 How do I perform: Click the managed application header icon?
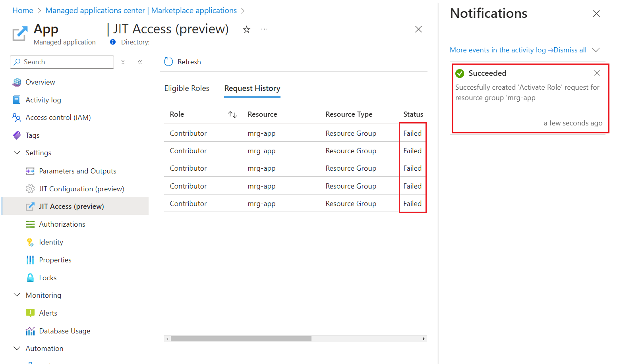(20, 33)
